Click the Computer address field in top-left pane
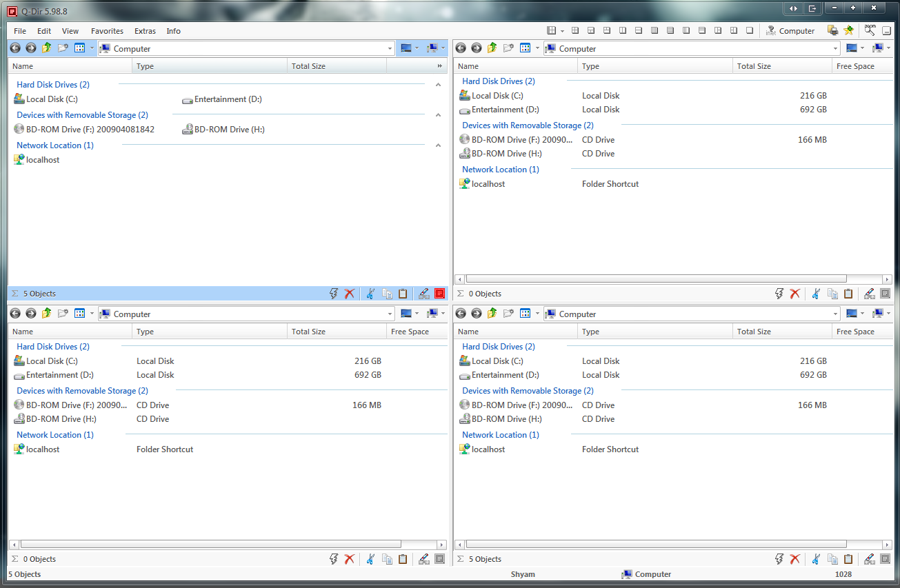Image resolution: width=900 pixels, height=588 pixels. click(246, 48)
